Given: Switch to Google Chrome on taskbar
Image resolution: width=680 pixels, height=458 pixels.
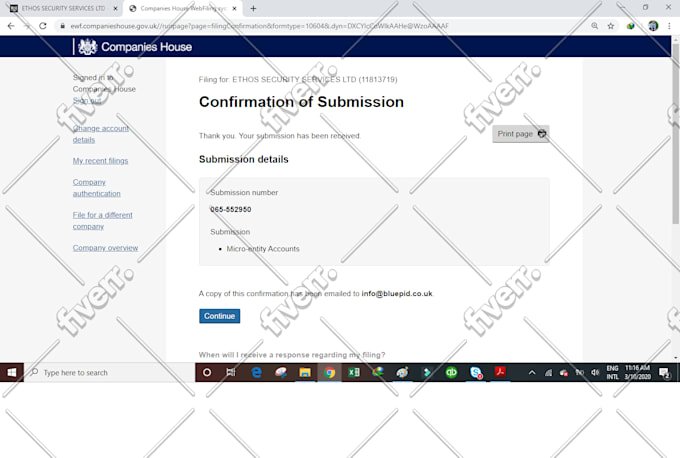Looking at the screenshot, I should tap(329, 373).
